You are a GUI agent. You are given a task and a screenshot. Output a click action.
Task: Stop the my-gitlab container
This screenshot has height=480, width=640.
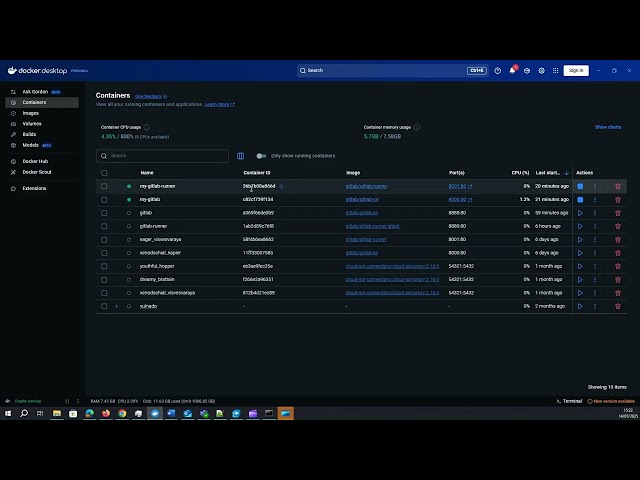coord(580,200)
